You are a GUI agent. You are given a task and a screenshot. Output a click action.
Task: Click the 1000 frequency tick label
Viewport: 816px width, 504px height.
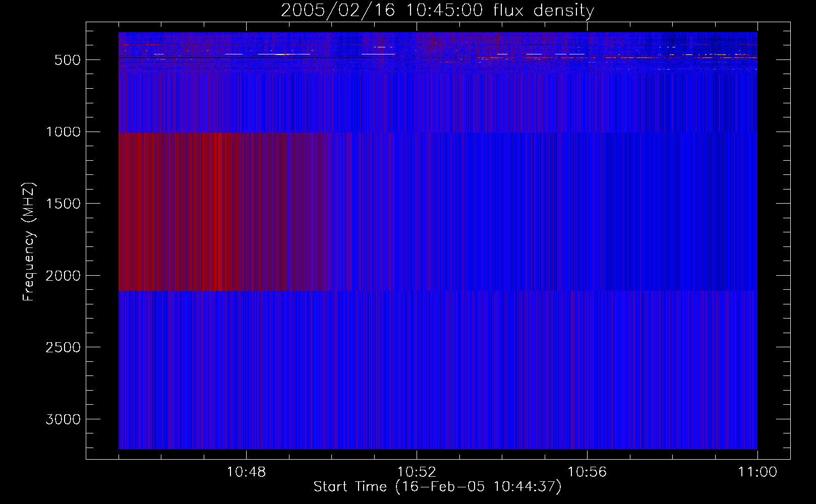63,132
